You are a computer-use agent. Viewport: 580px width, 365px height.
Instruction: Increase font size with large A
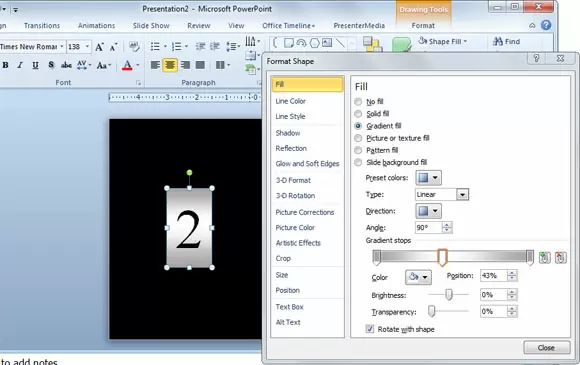pos(99,47)
